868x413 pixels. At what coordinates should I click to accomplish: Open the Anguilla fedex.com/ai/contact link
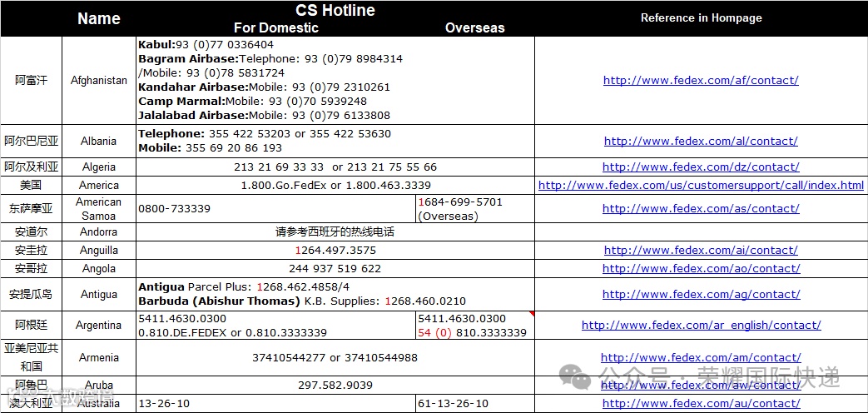pyautogui.click(x=701, y=251)
